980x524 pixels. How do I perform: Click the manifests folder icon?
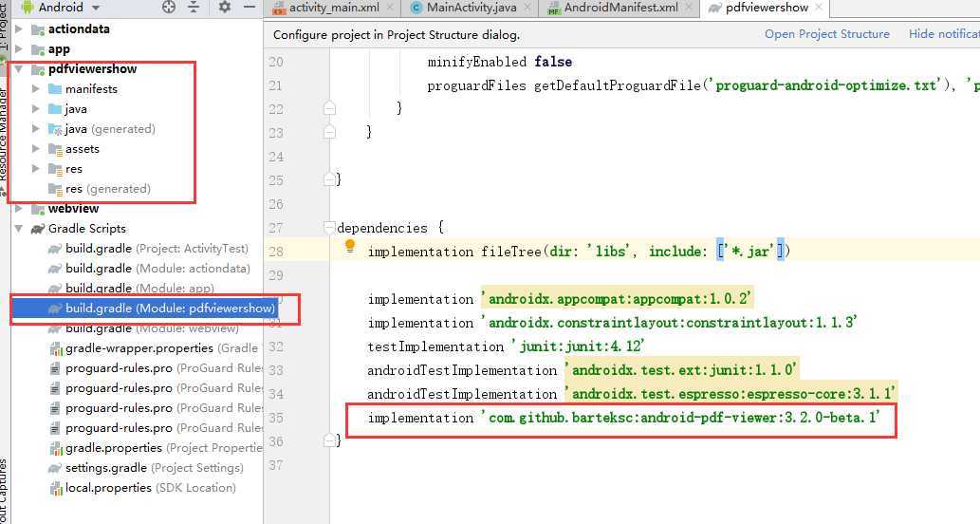pyautogui.click(x=55, y=89)
